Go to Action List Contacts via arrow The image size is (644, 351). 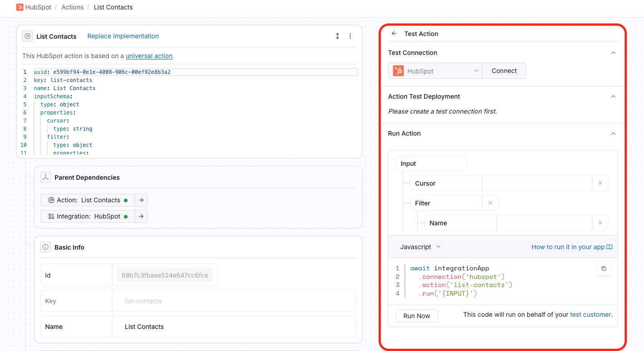(141, 200)
